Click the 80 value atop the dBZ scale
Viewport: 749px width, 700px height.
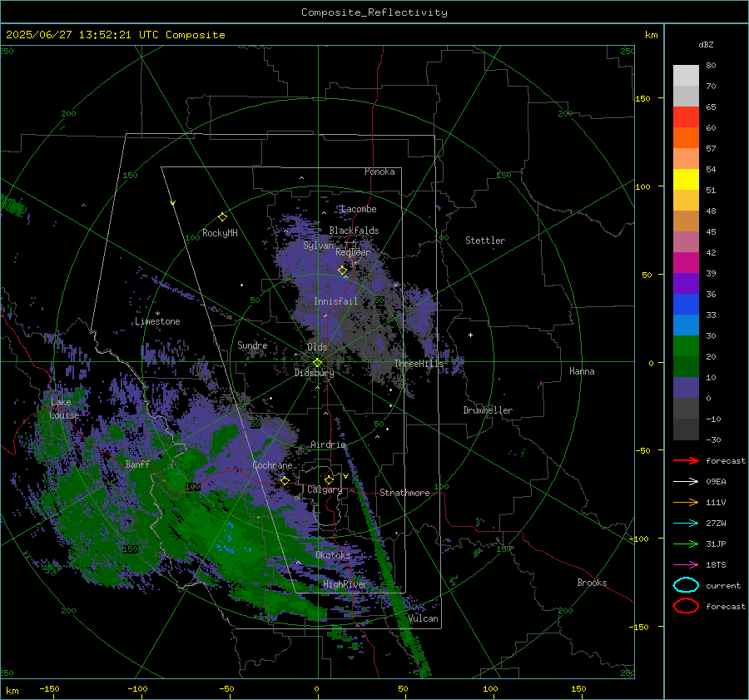pos(711,66)
